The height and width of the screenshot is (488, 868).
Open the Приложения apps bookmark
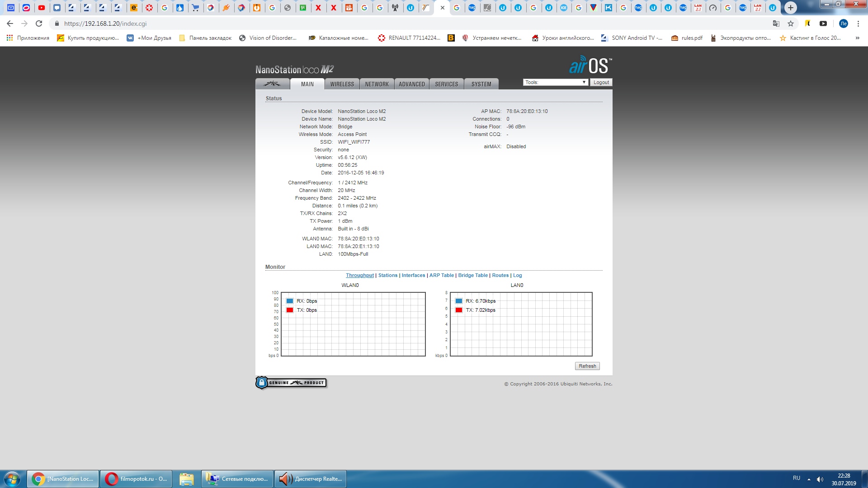28,38
